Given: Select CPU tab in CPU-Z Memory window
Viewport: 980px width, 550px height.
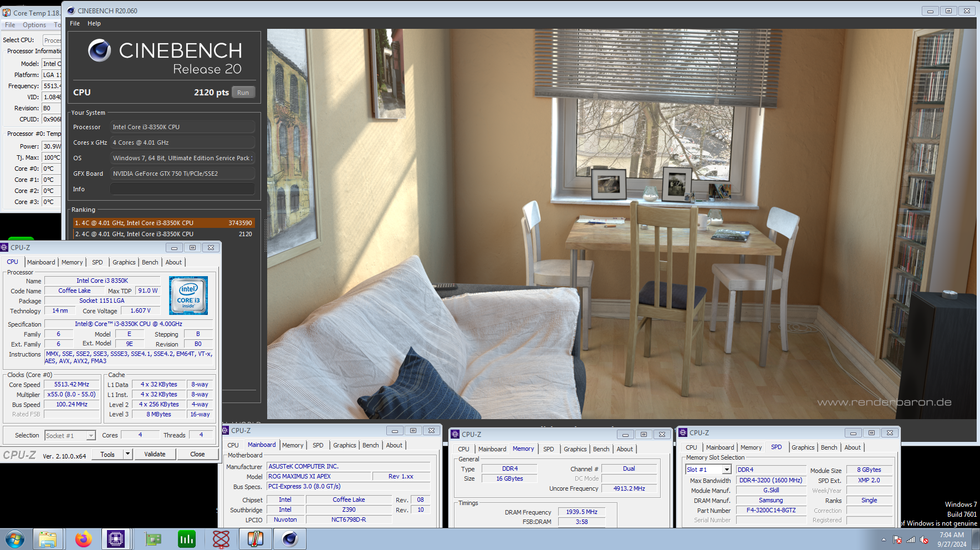Looking at the screenshot, I should [464, 449].
